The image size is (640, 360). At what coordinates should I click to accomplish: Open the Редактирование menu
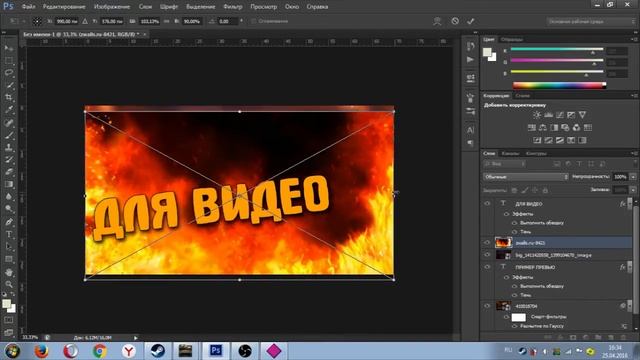tap(64, 7)
